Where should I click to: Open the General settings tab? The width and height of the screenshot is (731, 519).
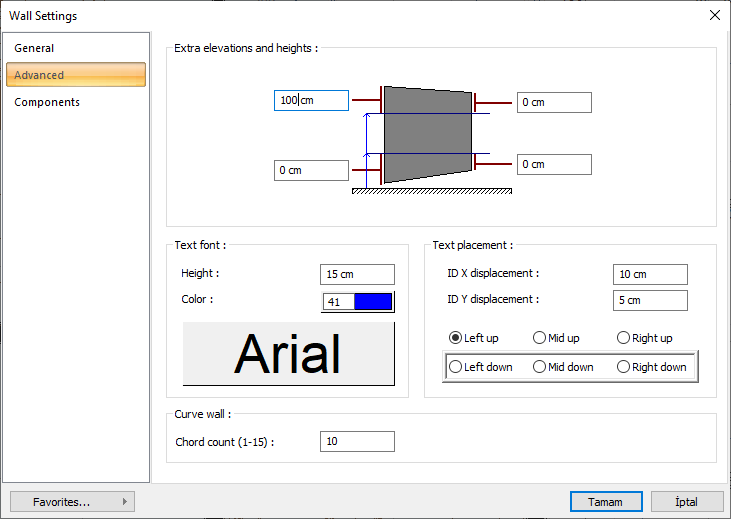(34, 48)
